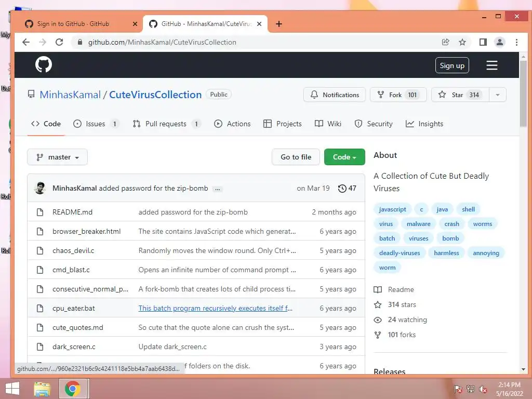Click the javascript topic tag
Viewport: 532px width, 399px height.
393,209
